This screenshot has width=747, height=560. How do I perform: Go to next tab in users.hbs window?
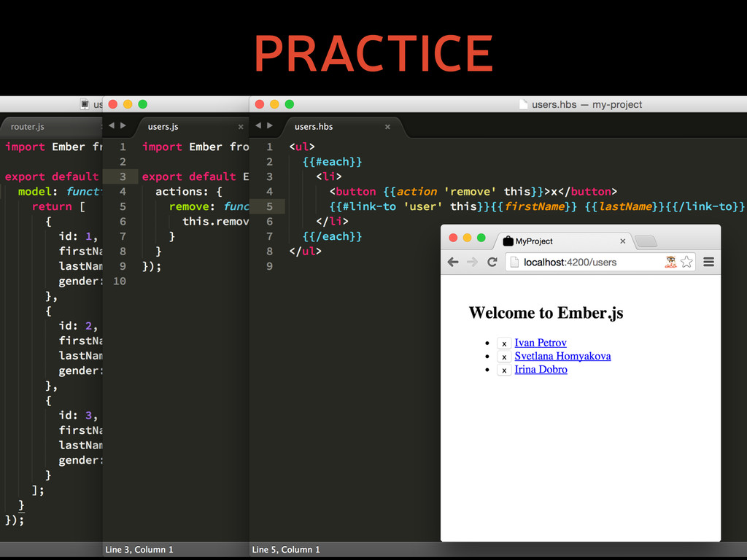click(x=270, y=125)
